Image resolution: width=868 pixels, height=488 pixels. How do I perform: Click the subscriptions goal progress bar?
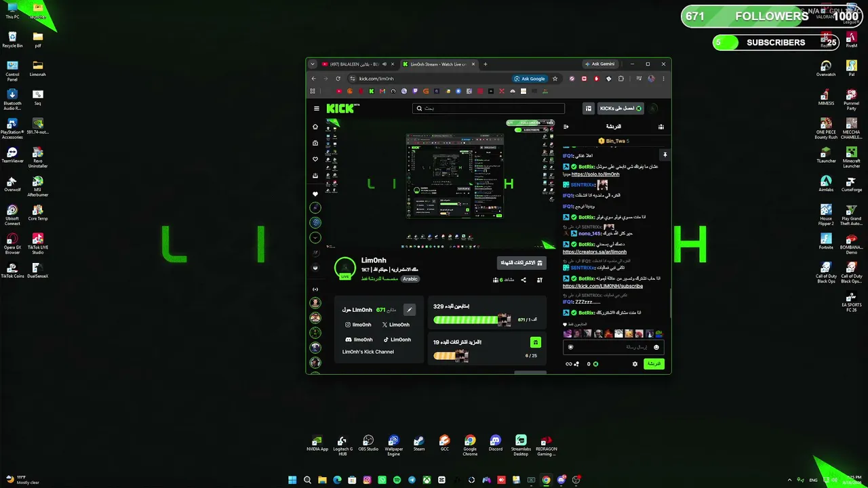coord(451,356)
